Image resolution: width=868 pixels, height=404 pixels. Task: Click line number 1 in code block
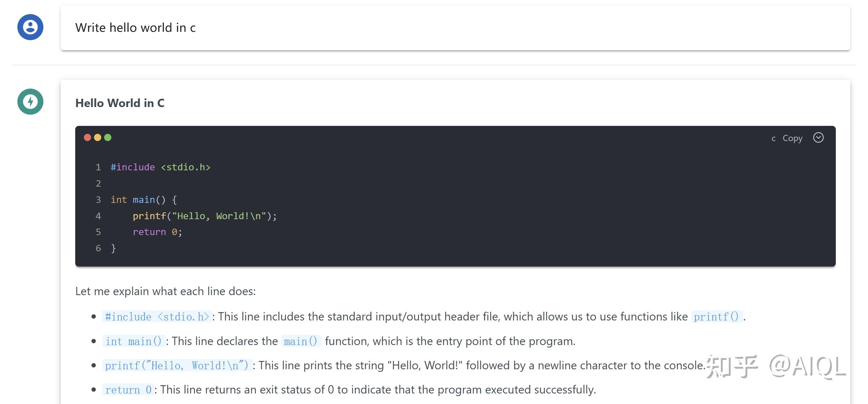point(98,167)
